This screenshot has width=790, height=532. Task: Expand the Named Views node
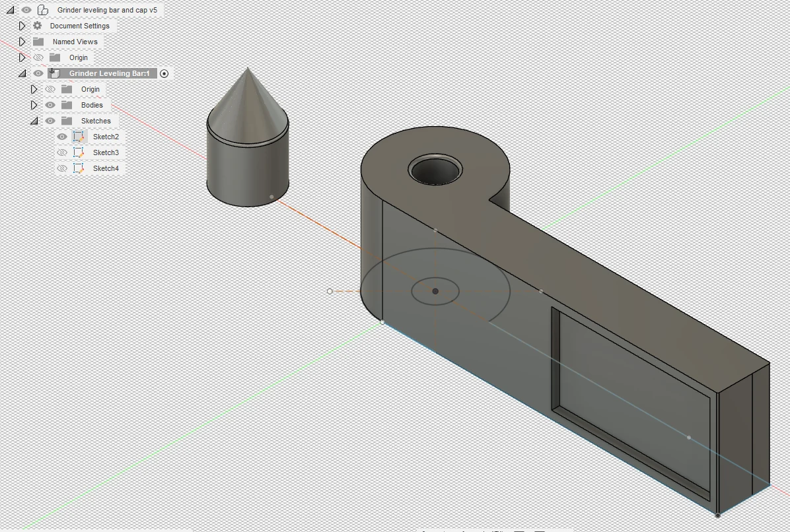pyautogui.click(x=22, y=42)
